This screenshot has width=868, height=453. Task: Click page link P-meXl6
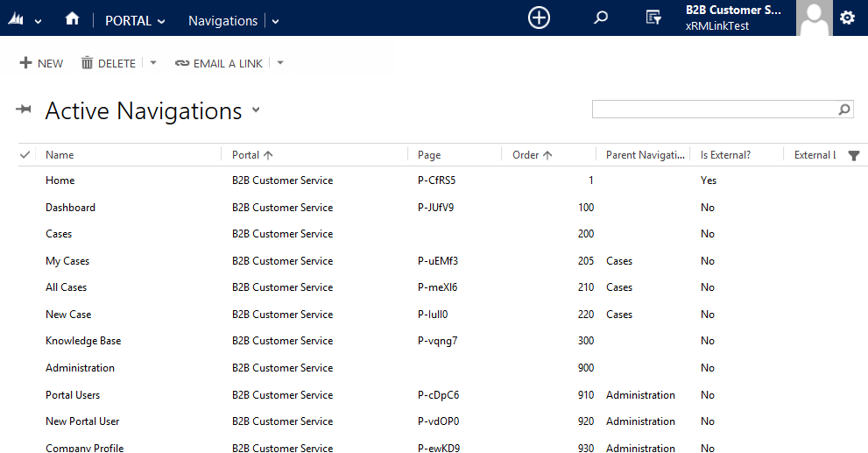(437, 287)
